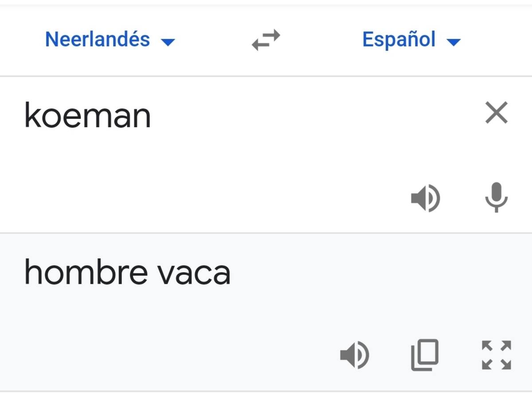Activate the speaker icon next to microphone
The width and height of the screenshot is (532, 395).
(x=425, y=199)
